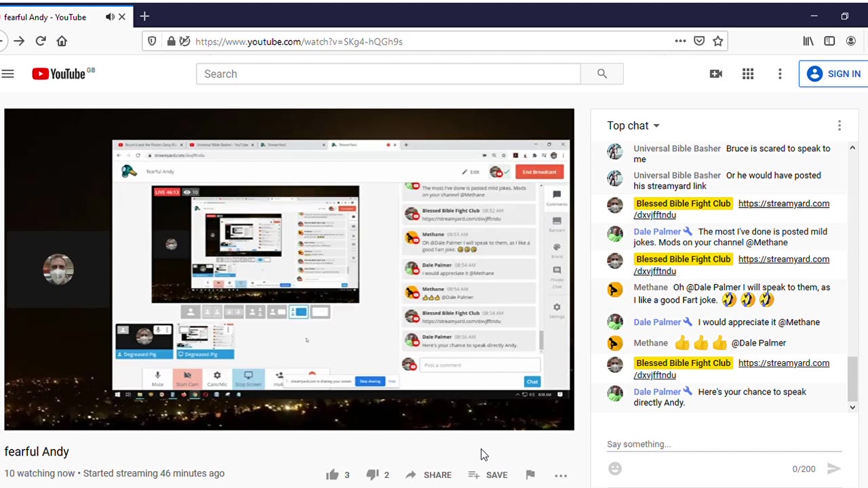Click the streamer webcam thumbnail in video

(58, 269)
